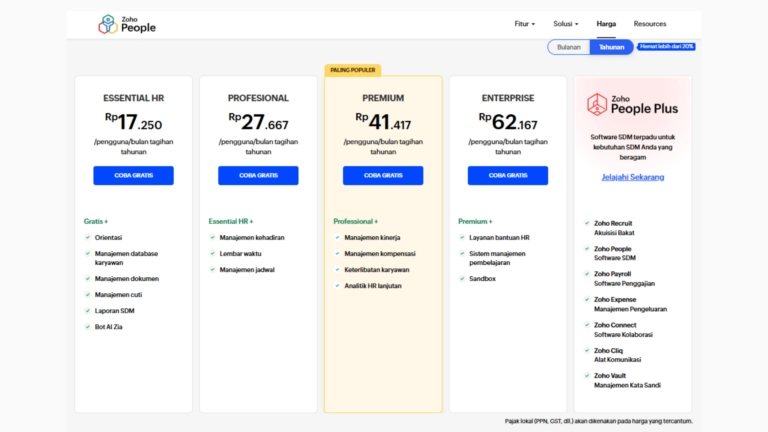The width and height of the screenshot is (768, 432).
Task: Click the Zoho People Plus logo icon
Action: click(x=597, y=104)
